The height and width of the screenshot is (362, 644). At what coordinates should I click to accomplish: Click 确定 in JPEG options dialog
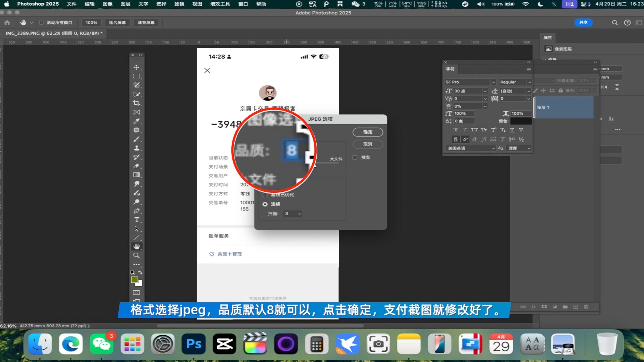coord(368,132)
